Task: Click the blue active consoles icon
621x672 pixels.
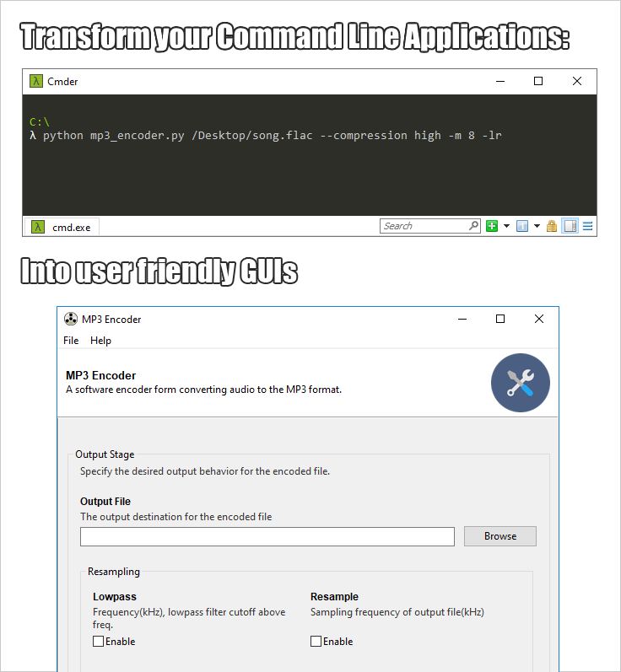Action: pyautogui.click(x=522, y=226)
